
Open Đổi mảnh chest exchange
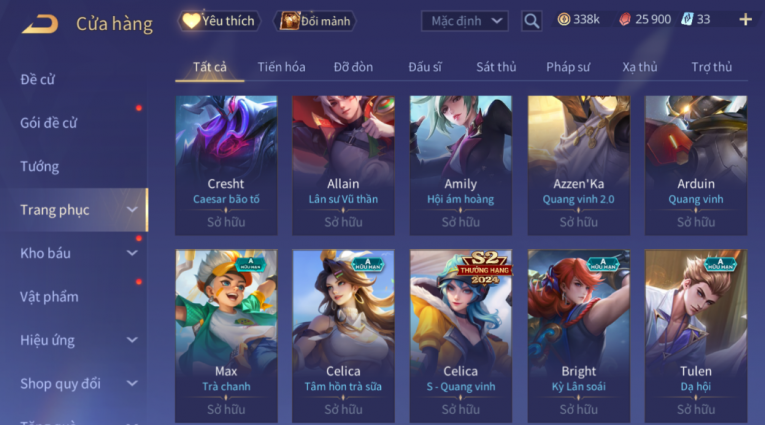tap(317, 21)
